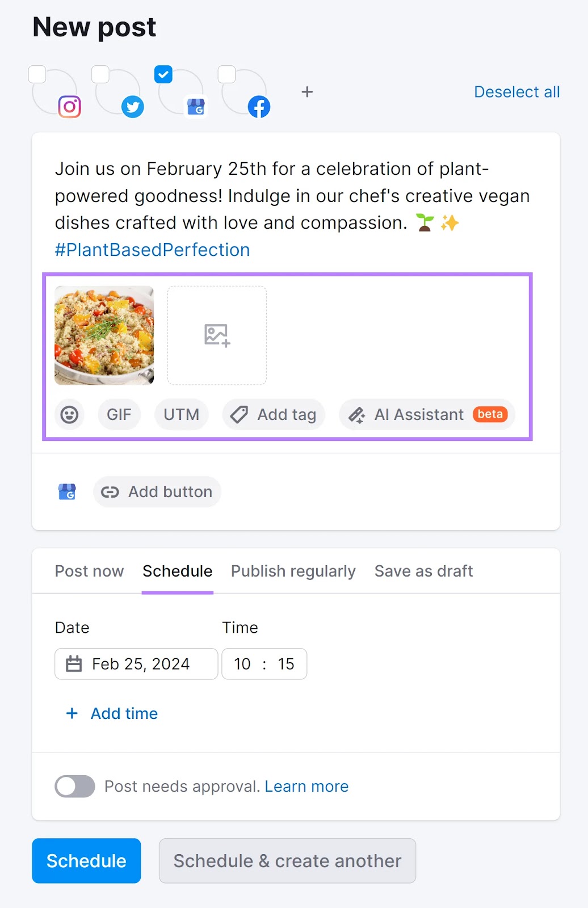Open the GIF selector
Screen dimensions: 588x908
[x=119, y=415]
